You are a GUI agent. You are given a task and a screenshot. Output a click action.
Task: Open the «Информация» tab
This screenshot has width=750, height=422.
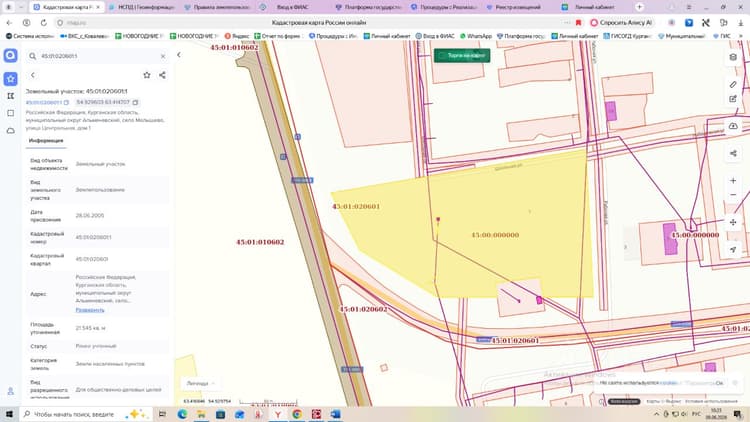tap(46, 141)
